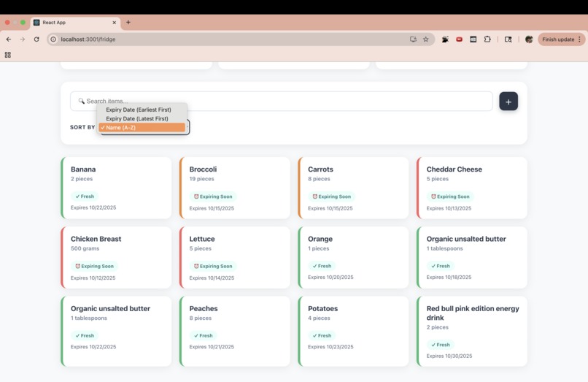
Task: Click Expires 10/20/2025 text
Action: 330,278
